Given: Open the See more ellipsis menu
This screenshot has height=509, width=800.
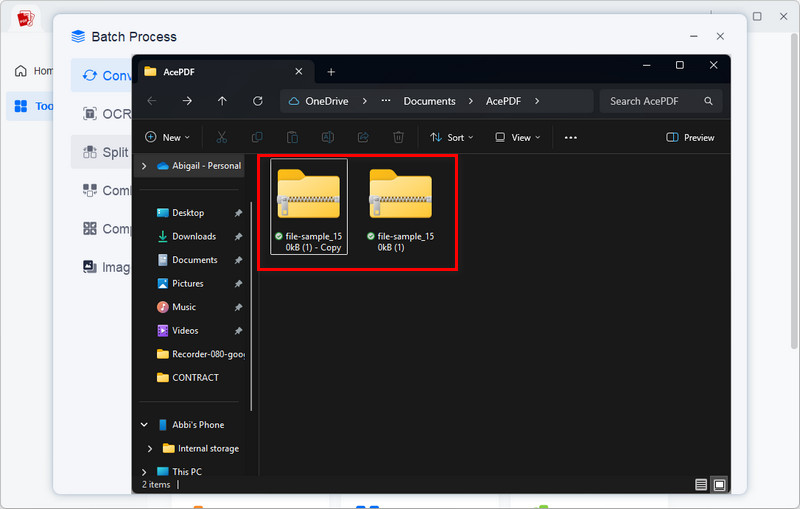Looking at the screenshot, I should [570, 137].
